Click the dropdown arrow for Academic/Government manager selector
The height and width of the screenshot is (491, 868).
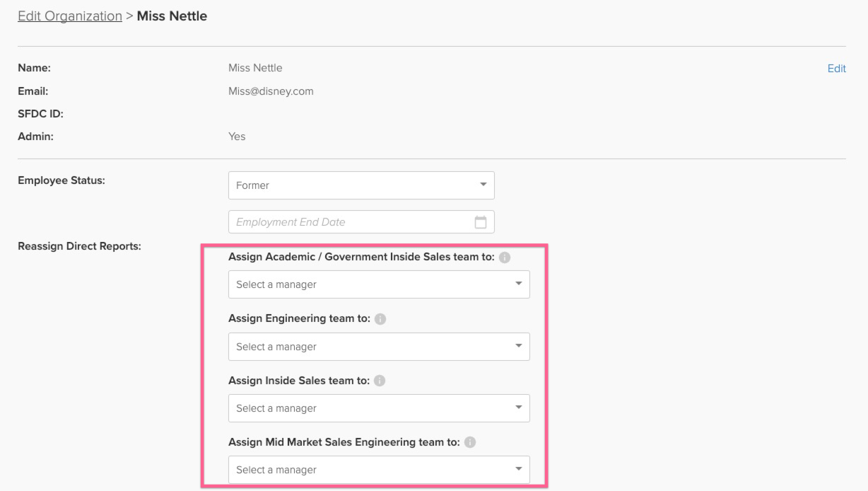point(520,284)
